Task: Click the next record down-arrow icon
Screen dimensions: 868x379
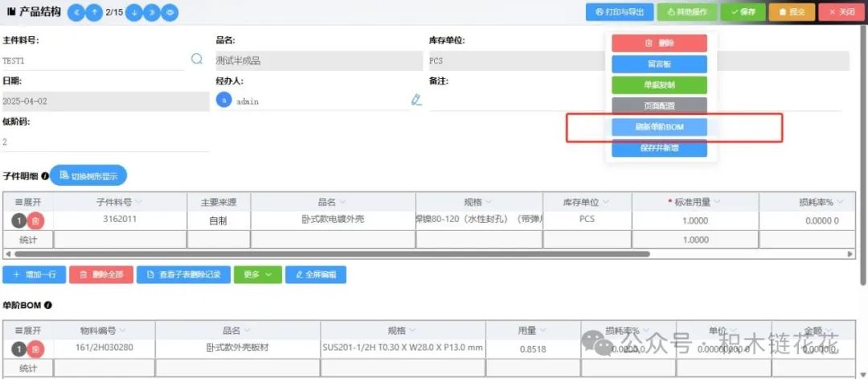Action: [x=134, y=12]
